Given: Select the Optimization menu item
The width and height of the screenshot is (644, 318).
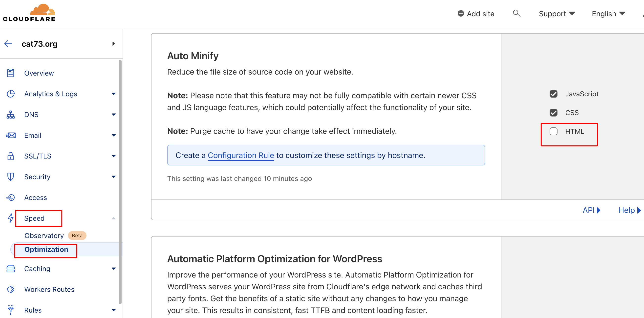Looking at the screenshot, I should (46, 249).
